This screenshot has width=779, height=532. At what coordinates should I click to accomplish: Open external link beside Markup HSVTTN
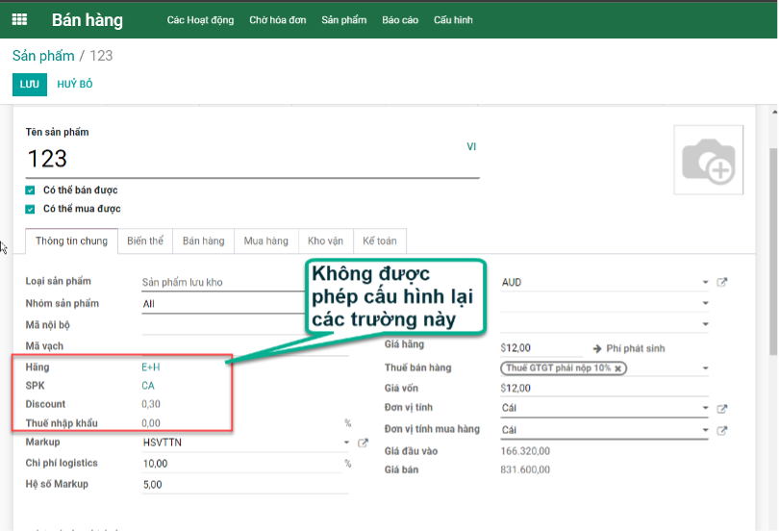pos(363,443)
